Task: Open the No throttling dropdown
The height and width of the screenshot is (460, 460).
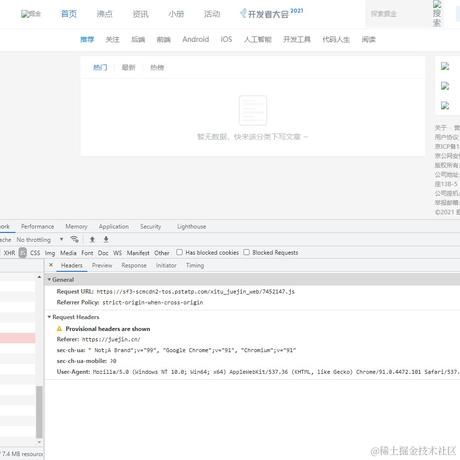Action: [40, 240]
